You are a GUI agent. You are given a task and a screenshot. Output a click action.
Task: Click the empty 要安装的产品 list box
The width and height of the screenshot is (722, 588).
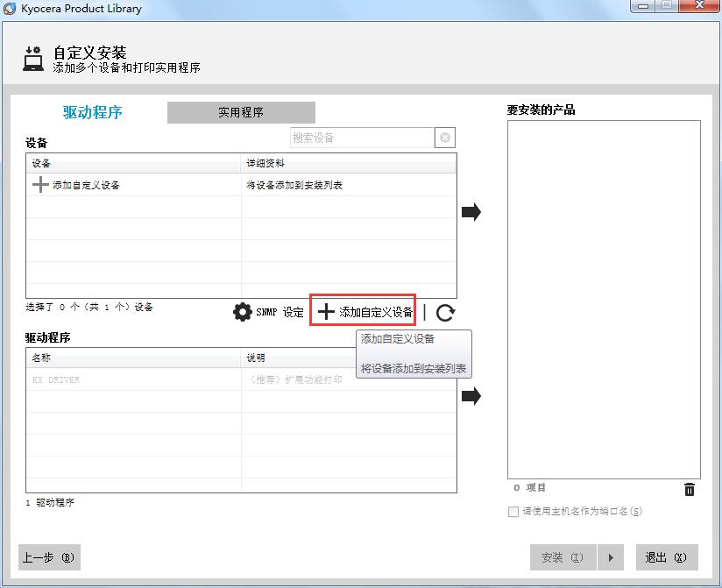coord(604,300)
